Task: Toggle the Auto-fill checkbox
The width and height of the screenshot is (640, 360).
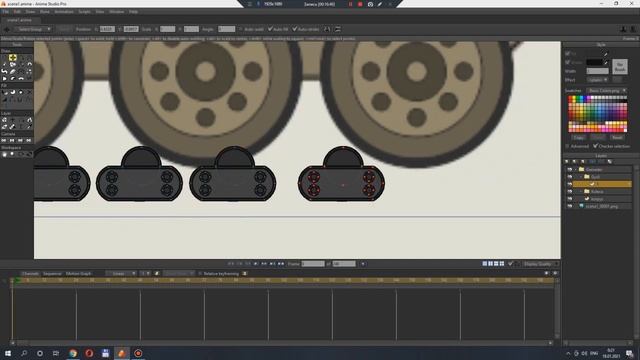Action: (270, 29)
